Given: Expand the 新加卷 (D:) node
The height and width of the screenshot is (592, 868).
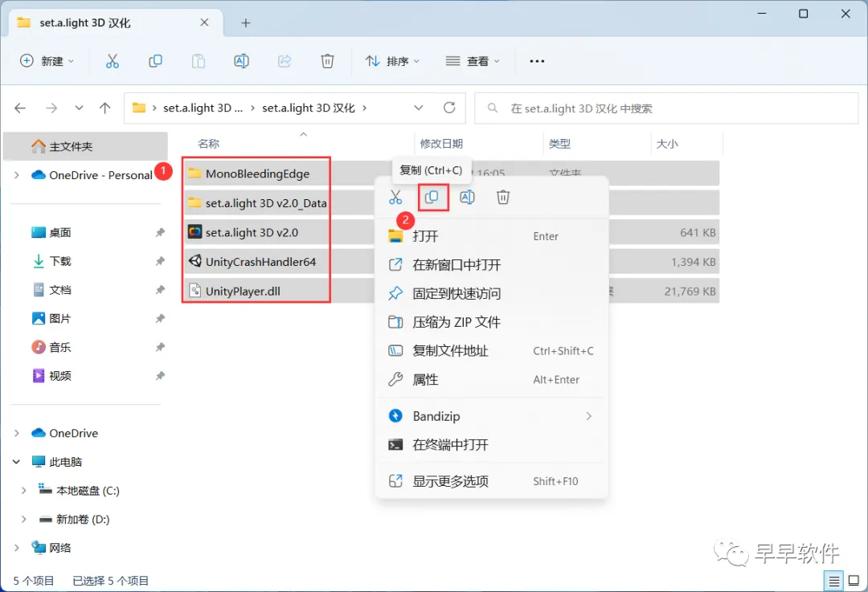Looking at the screenshot, I should point(24,519).
